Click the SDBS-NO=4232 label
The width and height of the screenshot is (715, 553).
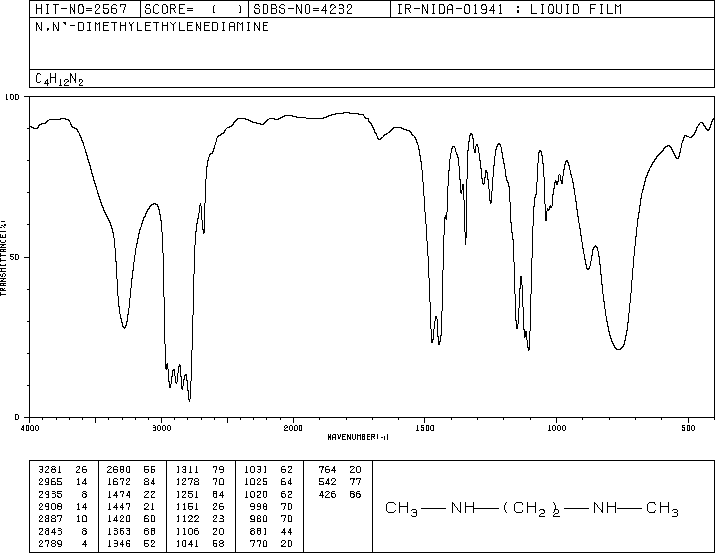click(303, 9)
